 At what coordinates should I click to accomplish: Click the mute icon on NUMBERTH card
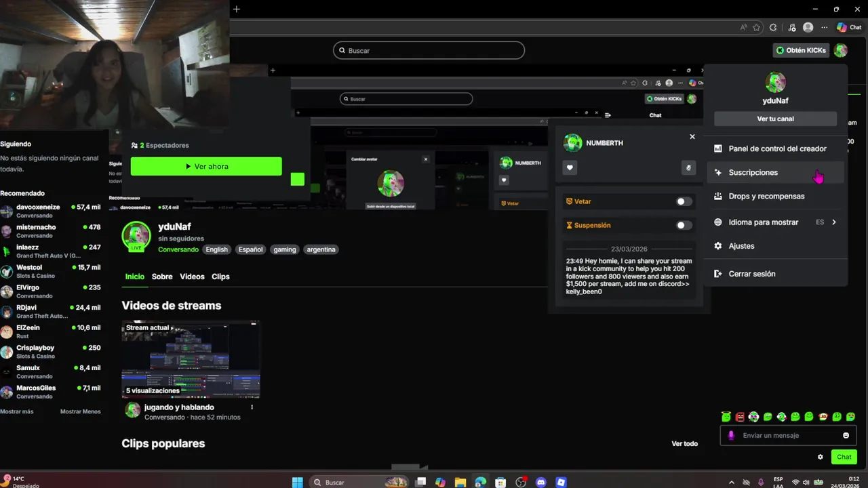pyautogui.click(x=688, y=167)
